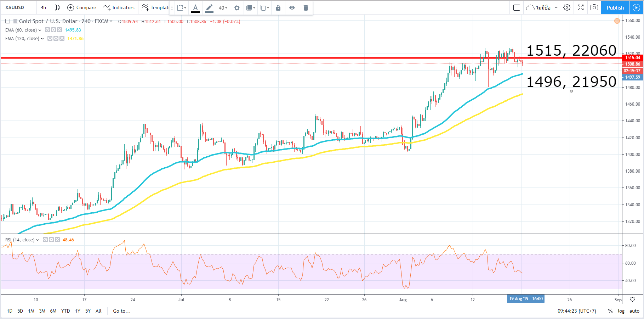Select the '1515, 22060' text annotation
This screenshot has height=319, width=644.
point(571,51)
